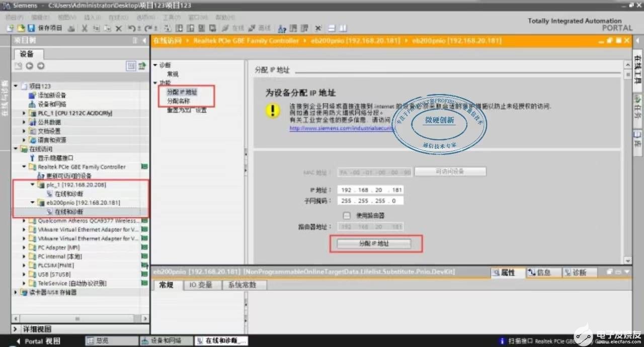The image size is (644, 347).
Task: Save the project via 保存项目 button
Action: tap(46, 28)
